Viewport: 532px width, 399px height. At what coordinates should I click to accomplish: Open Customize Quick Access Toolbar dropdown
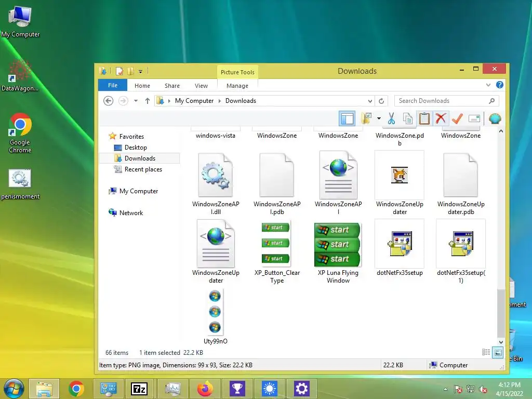[x=140, y=71]
